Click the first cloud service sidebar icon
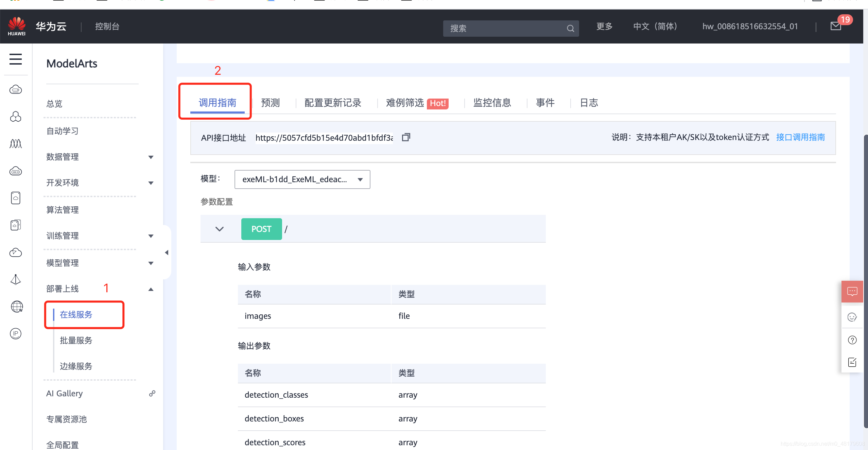The width and height of the screenshot is (868, 450). click(16, 89)
